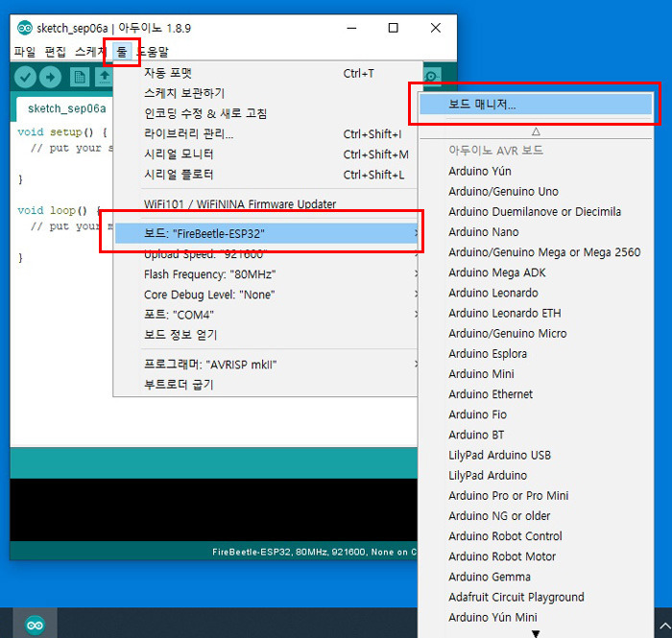Viewport: 672px width, 638px height.
Task: Click the Open sketch up-arrow toolbar icon
Action: click(104, 78)
